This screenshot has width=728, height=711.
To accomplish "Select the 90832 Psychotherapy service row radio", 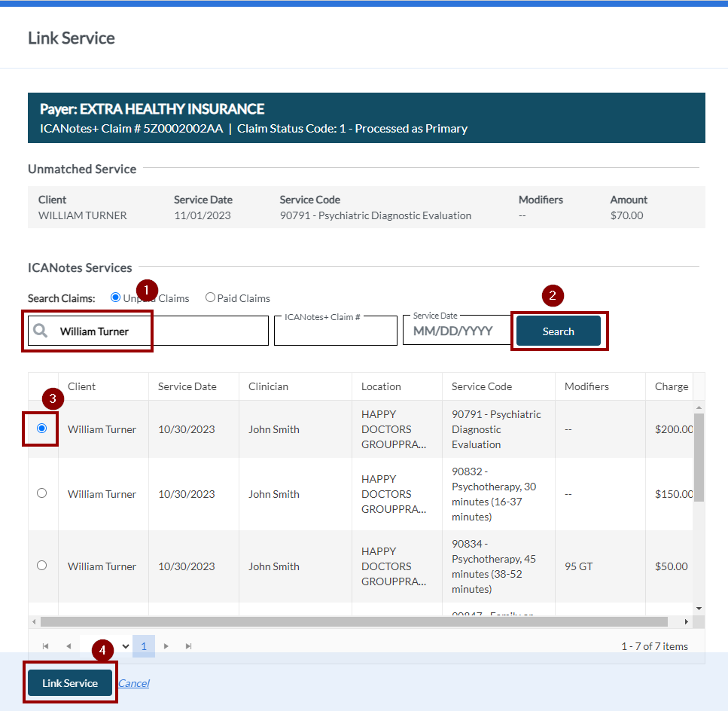I will [41, 493].
